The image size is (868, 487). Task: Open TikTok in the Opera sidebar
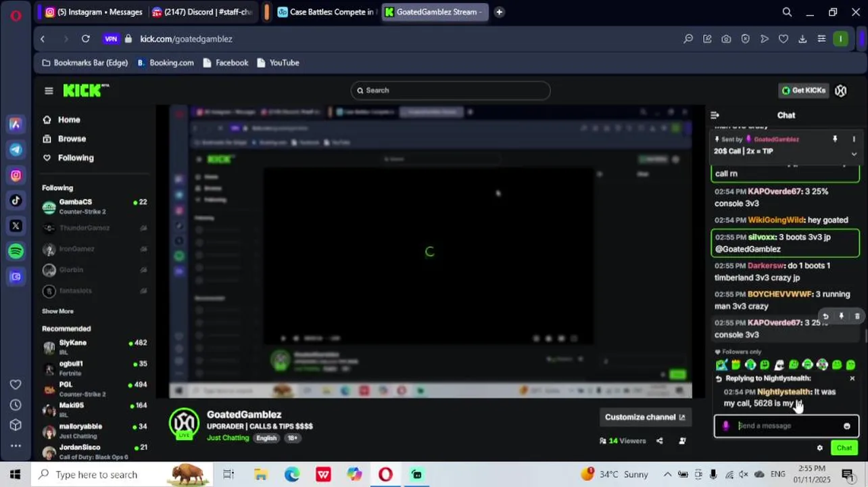16,200
